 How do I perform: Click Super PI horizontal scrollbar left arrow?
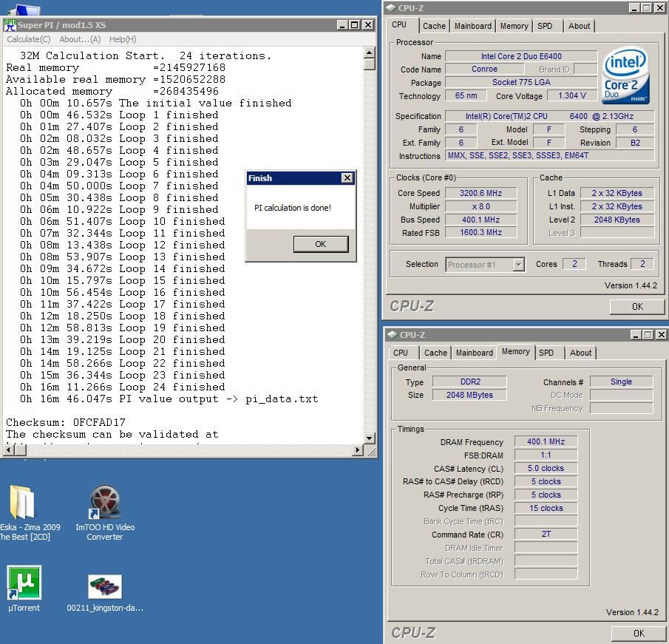9,450
